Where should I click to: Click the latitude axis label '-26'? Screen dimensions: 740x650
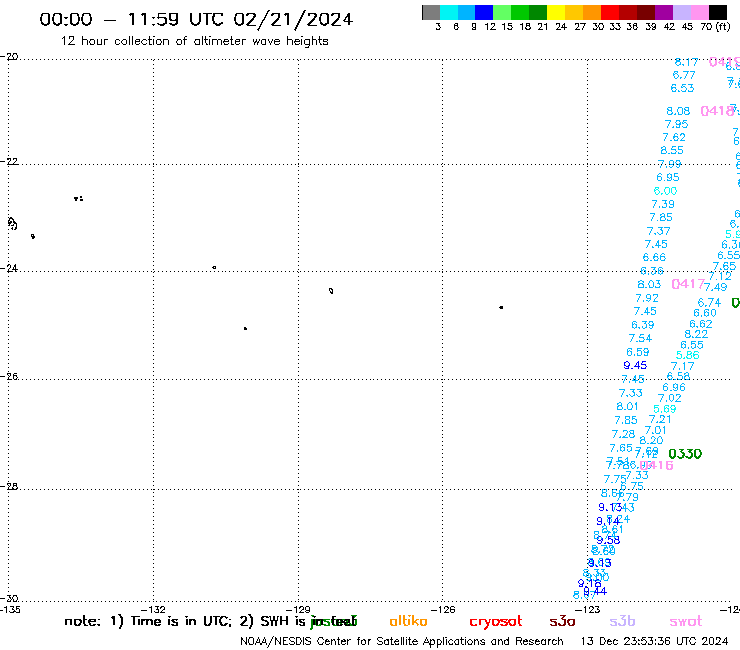click(x=9, y=377)
